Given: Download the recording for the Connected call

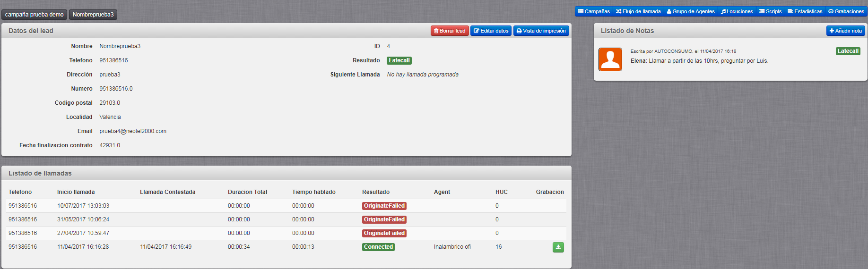Looking at the screenshot, I should [x=558, y=247].
